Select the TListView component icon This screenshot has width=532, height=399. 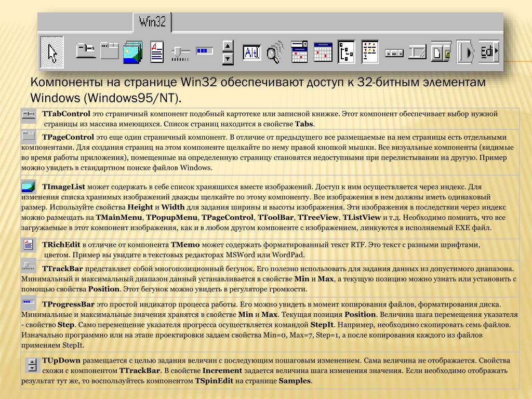[370, 52]
